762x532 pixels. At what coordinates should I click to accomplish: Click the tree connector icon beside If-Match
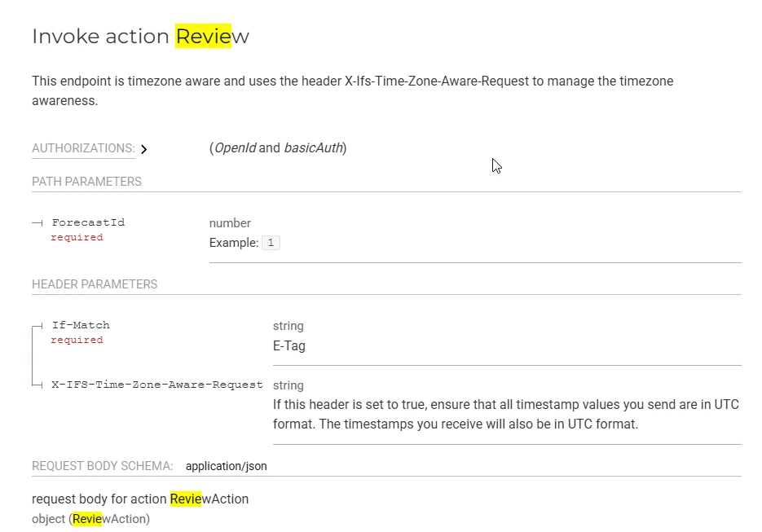click(37, 326)
